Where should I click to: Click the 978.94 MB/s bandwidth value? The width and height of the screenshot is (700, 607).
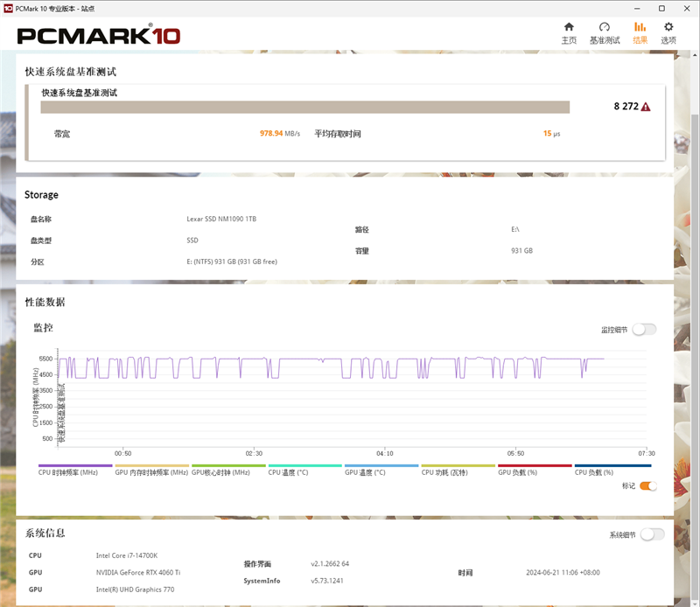[x=280, y=134]
